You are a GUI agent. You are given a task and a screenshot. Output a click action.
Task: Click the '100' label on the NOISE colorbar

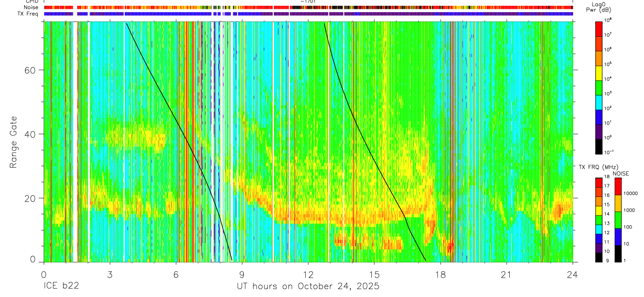click(x=628, y=227)
